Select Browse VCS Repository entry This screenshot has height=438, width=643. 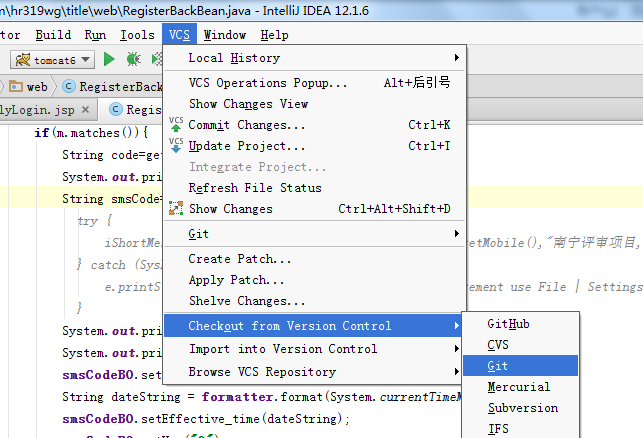point(314,372)
